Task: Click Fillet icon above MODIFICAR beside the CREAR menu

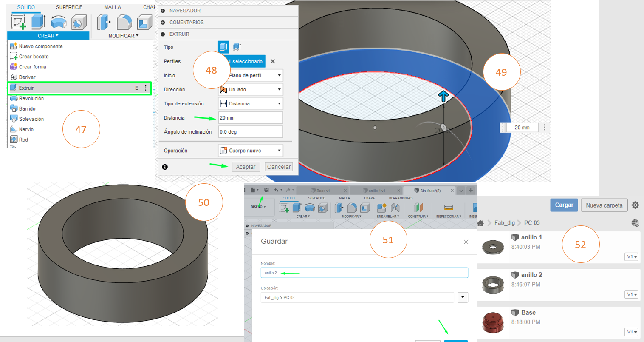Action: (x=124, y=22)
